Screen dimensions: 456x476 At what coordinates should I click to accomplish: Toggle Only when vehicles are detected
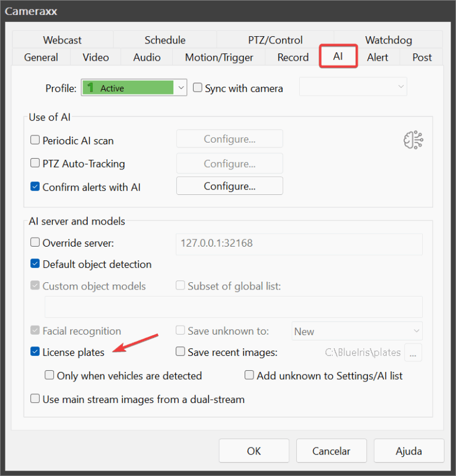pos(50,376)
